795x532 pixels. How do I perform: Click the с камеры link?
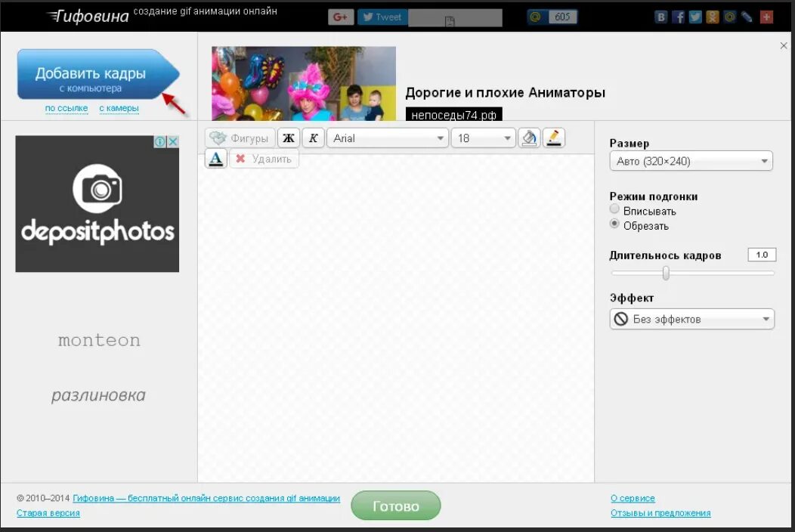(119, 108)
